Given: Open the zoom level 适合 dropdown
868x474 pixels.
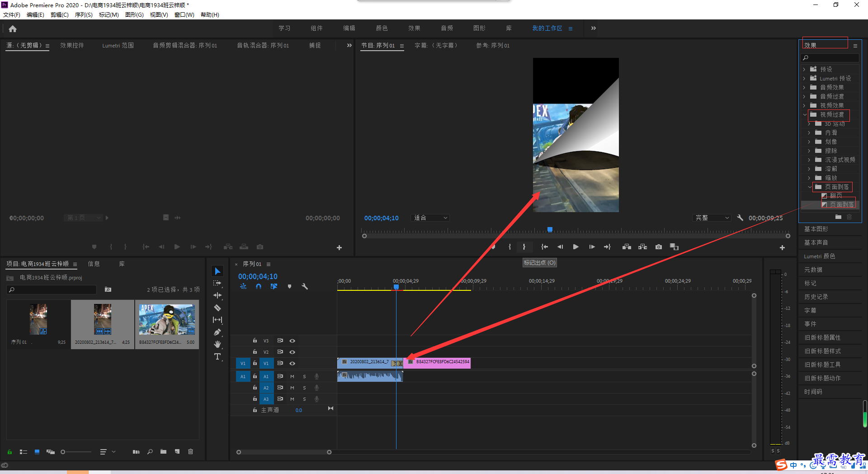Looking at the screenshot, I should pyautogui.click(x=430, y=218).
